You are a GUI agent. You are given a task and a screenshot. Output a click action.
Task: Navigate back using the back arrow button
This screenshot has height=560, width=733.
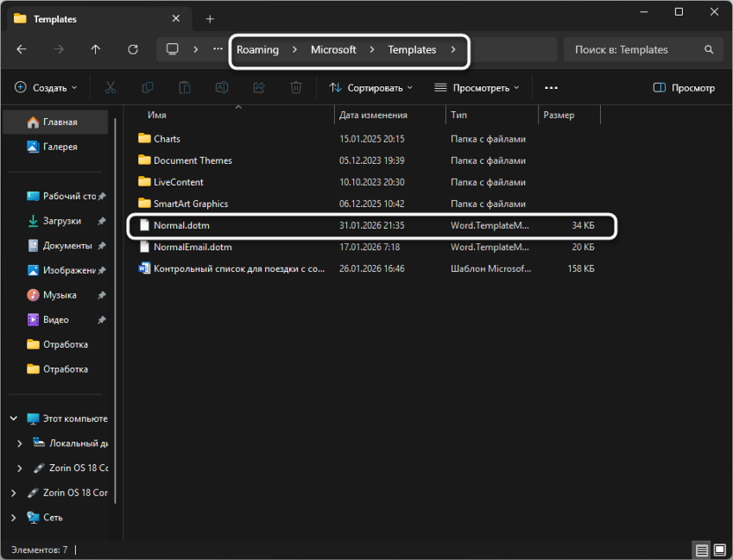[x=21, y=49]
